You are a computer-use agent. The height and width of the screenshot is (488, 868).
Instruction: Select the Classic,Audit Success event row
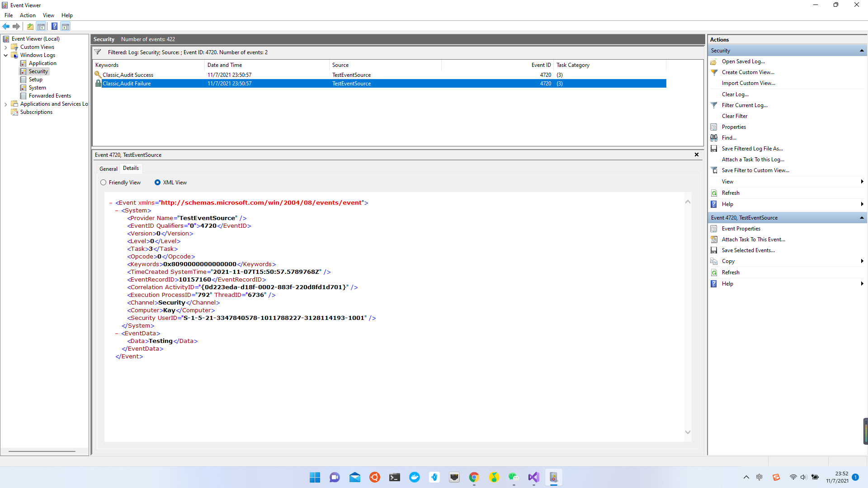(379, 75)
